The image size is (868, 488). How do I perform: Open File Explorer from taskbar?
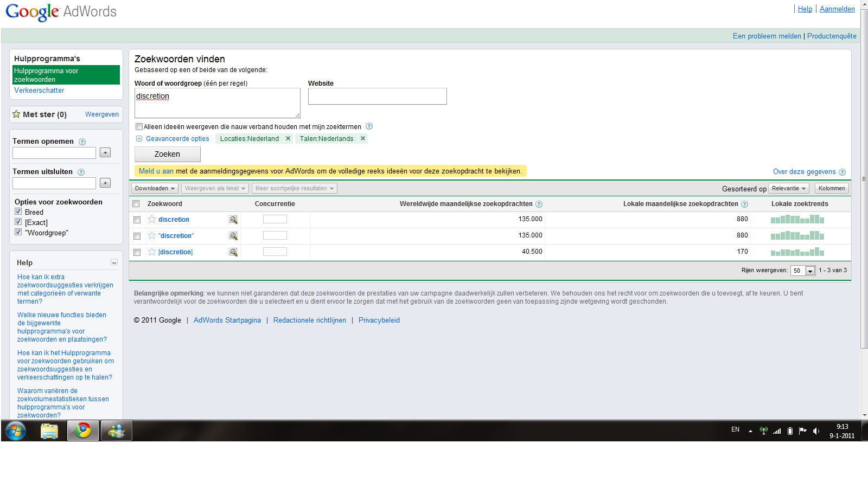(x=49, y=431)
